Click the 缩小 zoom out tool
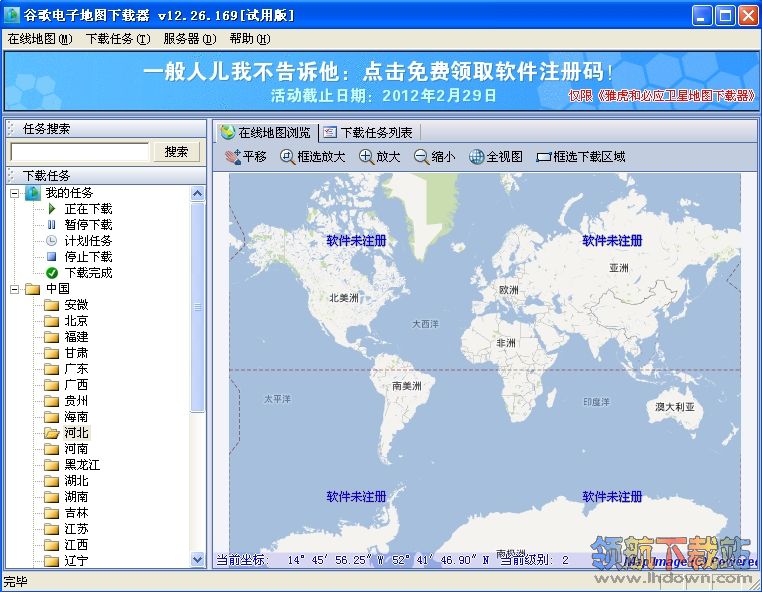The width and height of the screenshot is (762, 592). pos(434,157)
